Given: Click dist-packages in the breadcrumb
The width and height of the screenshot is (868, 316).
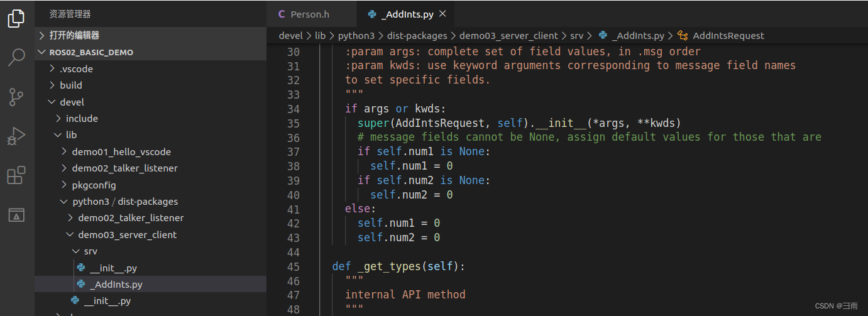Looking at the screenshot, I should point(417,36).
